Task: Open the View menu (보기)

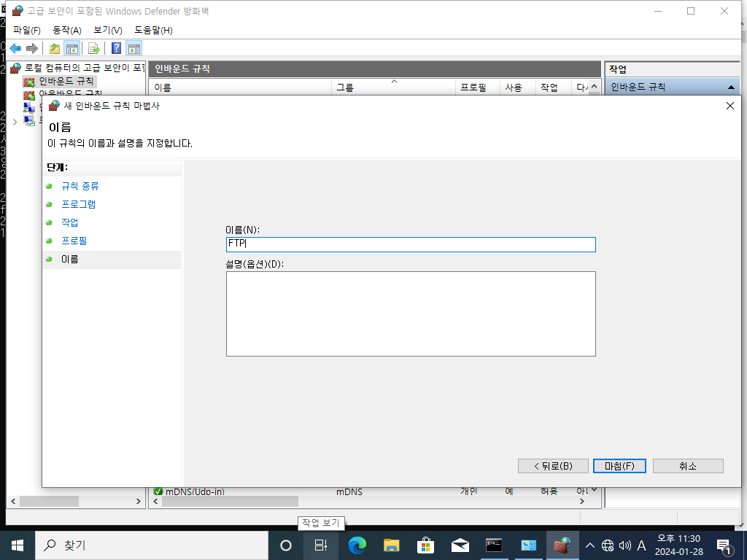Action: (108, 30)
